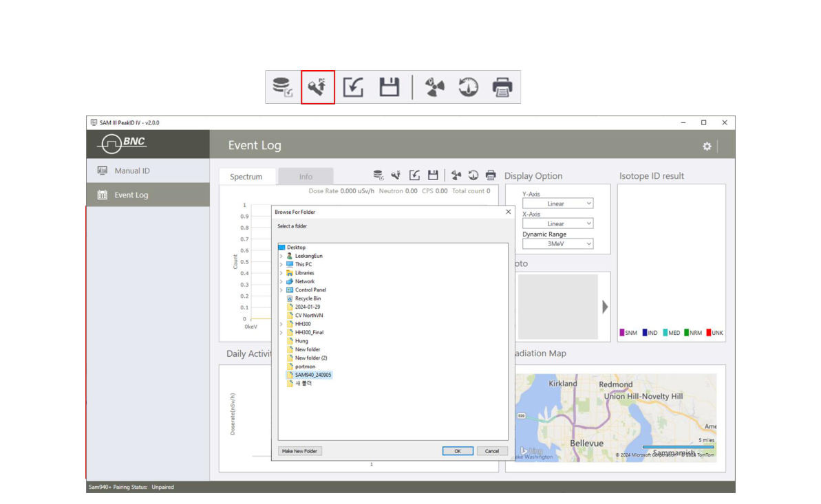This screenshot has width=821, height=504.
Task: Click the NRM green legend swatch
Action: tap(686, 333)
